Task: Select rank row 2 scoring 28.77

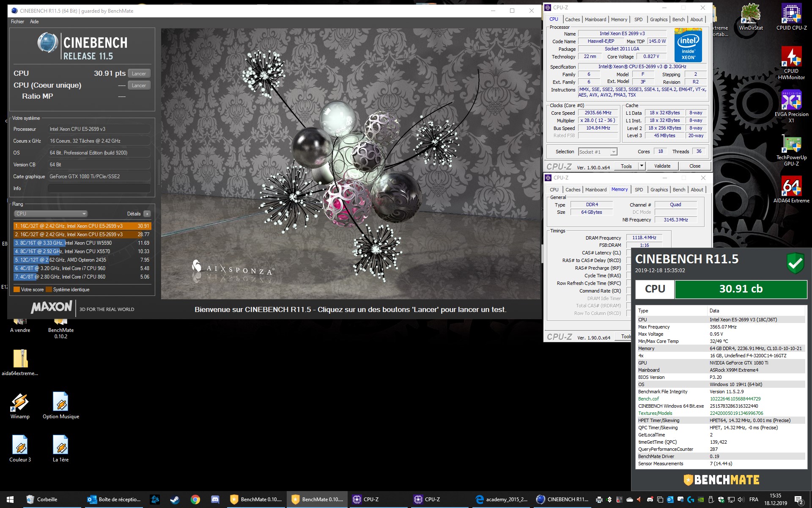Action: pos(82,235)
